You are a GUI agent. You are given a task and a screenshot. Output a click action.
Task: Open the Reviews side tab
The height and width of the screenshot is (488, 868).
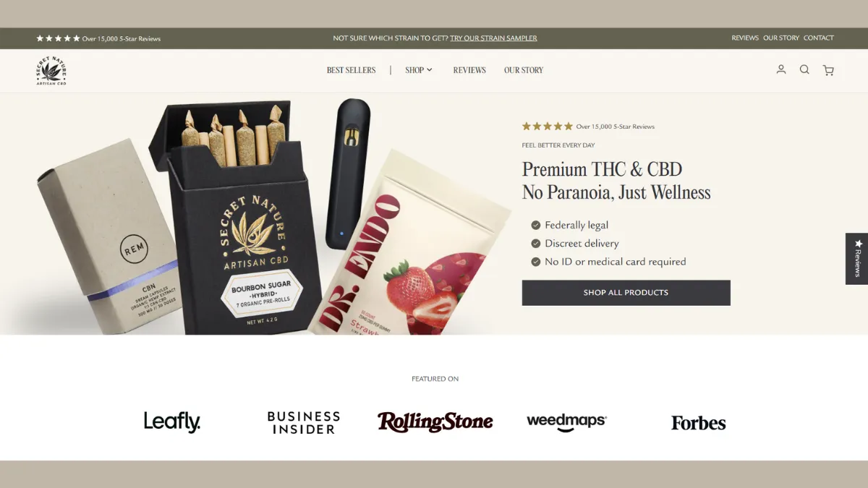click(x=857, y=258)
